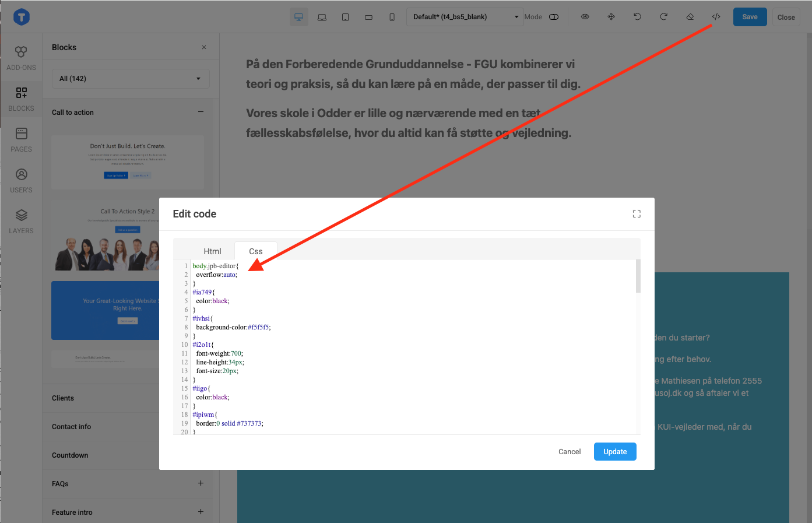Viewport: 812px width, 523px height.
Task: Click the eraser clear-canvas icon
Action: pyautogui.click(x=690, y=17)
